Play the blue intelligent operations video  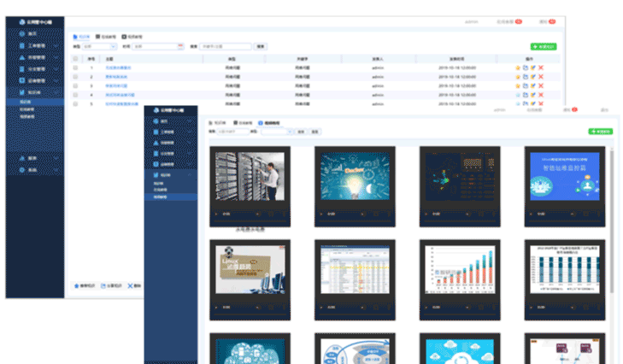tap(531, 214)
